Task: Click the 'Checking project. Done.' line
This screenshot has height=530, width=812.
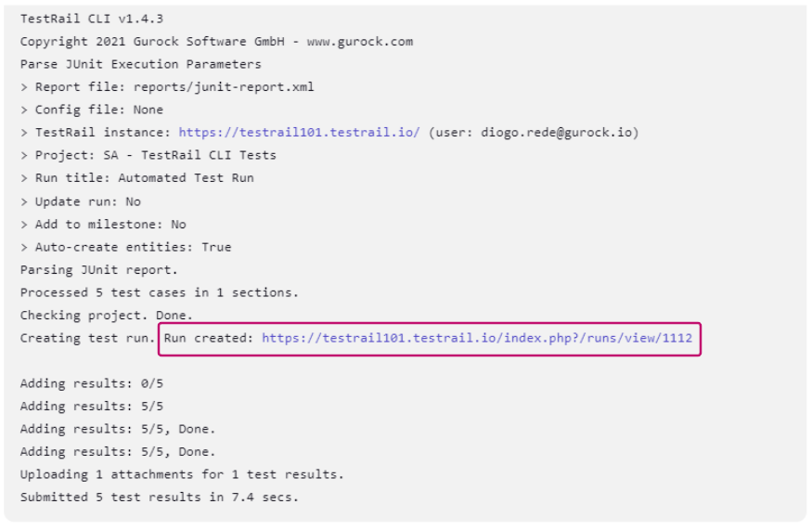Action: [106, 316]
